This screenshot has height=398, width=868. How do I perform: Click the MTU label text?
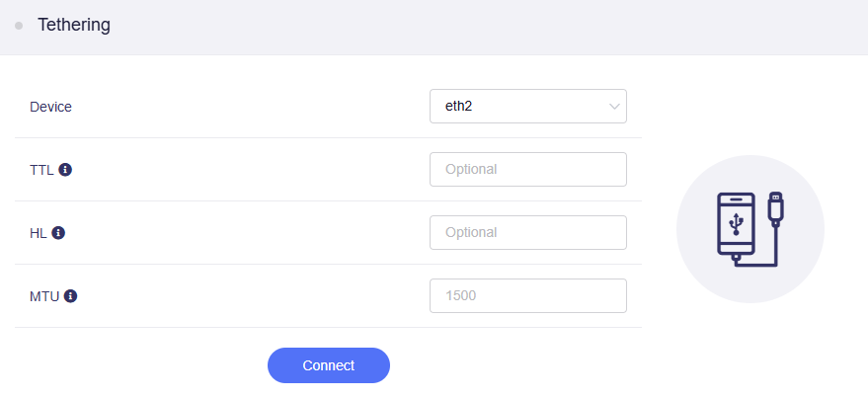(44, 295)
